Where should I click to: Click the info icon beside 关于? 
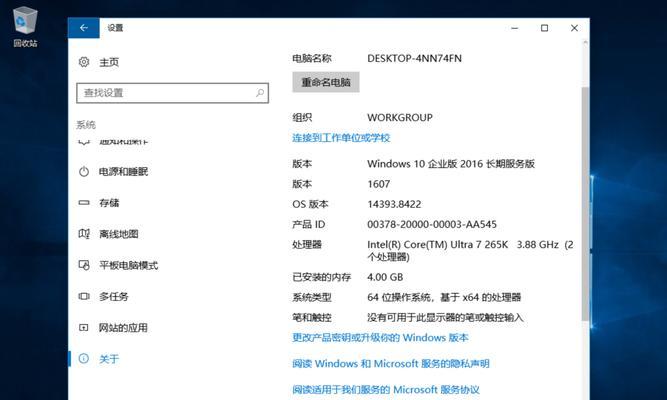pos(84,359)
